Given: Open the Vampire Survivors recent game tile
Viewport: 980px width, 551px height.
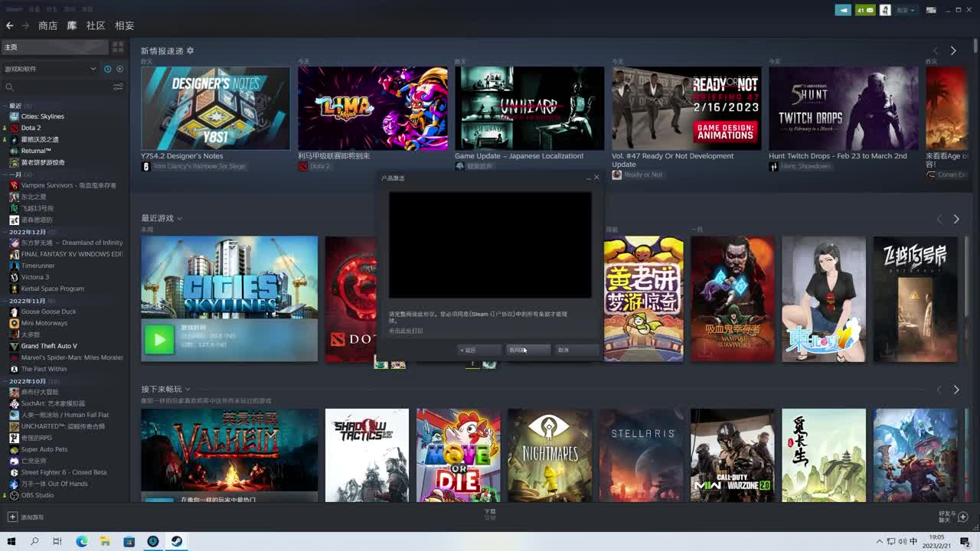Looking at the screenshot, I should (x=733, y=298).
